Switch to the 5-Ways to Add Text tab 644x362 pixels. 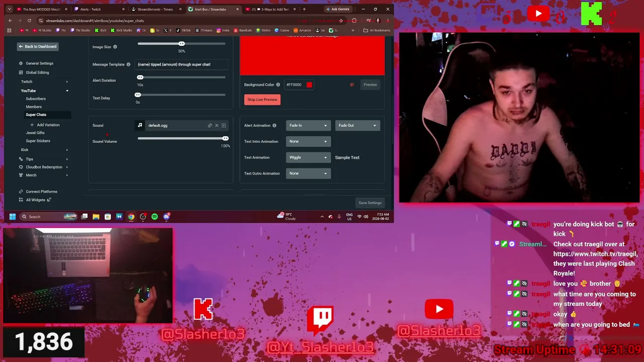[x=270, y=9]
